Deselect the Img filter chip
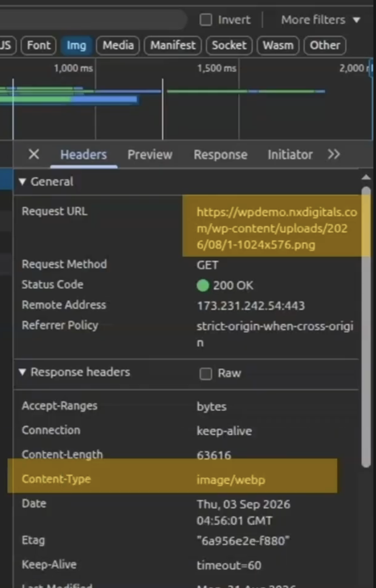Viewport: 376px width, 588px height. (77, 45)
